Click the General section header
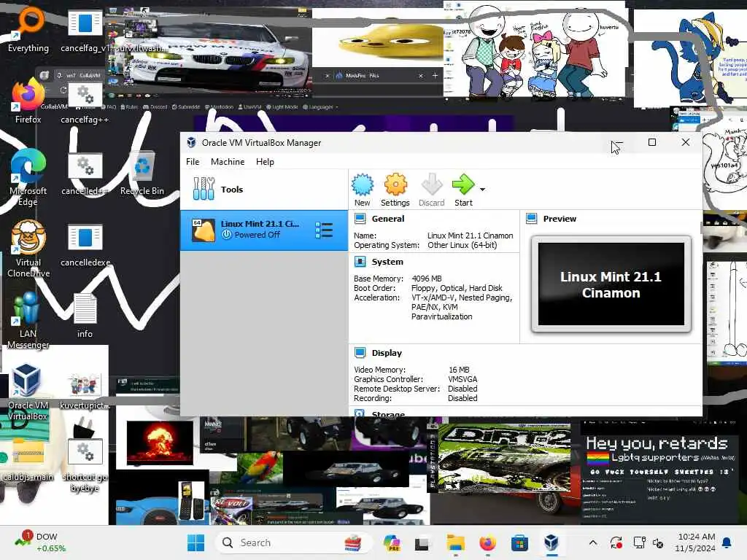The width and height of the screenshot is (747, 560). point(388,219)
